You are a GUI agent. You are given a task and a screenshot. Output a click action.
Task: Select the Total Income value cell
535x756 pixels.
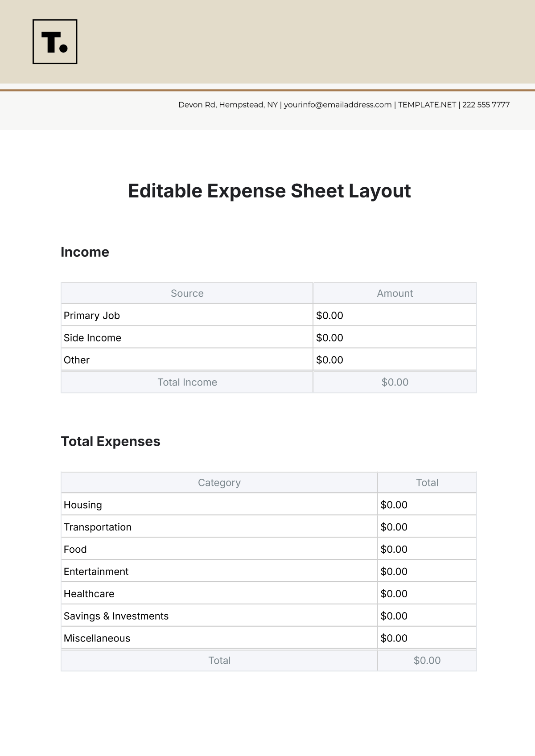pos(395,382)
